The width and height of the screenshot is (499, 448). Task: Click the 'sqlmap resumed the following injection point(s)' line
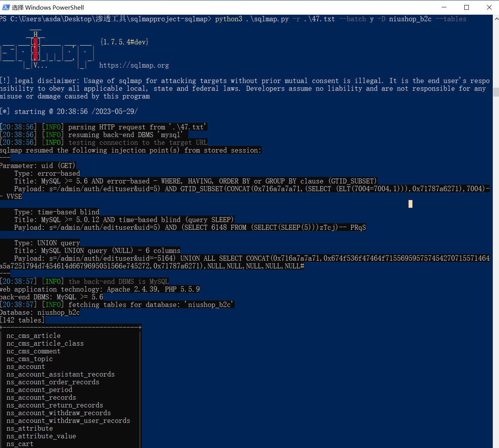131,150
